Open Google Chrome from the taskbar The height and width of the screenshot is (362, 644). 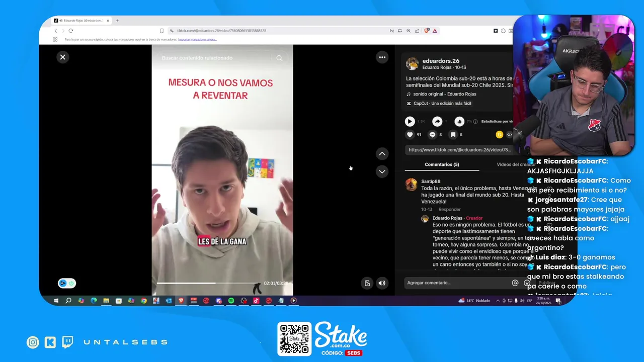click(x=143, y=301)
